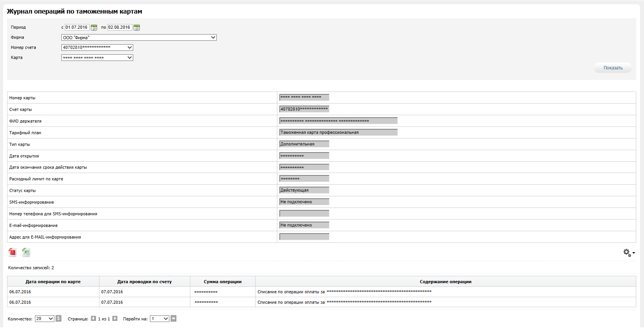
Task: Go to next page arrow
Action: [x=115, y=318]
